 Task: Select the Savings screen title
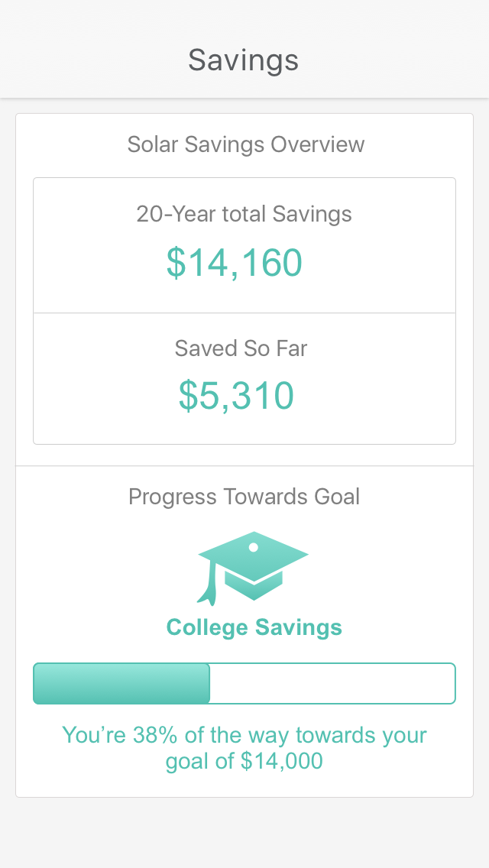coord(243,60)
